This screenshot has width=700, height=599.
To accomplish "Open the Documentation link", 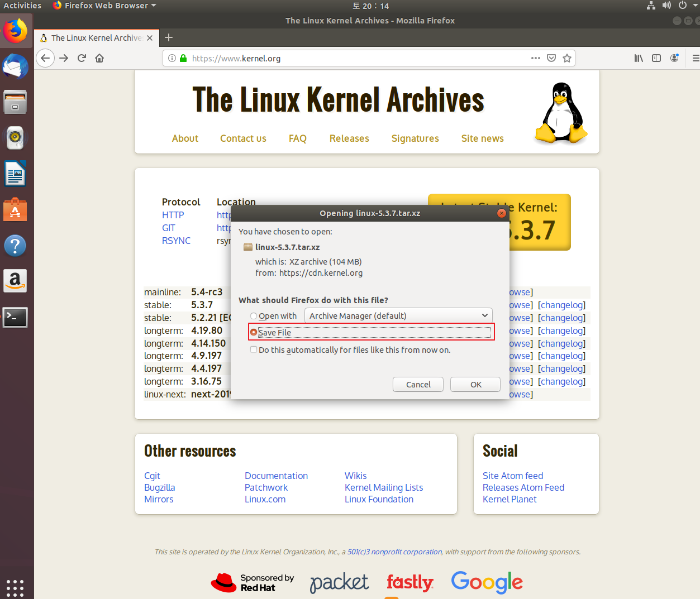I will click(276, 476).
